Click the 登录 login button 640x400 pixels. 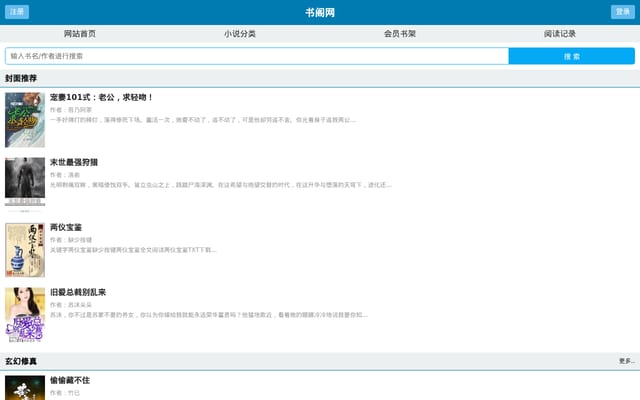click(622, 12)
